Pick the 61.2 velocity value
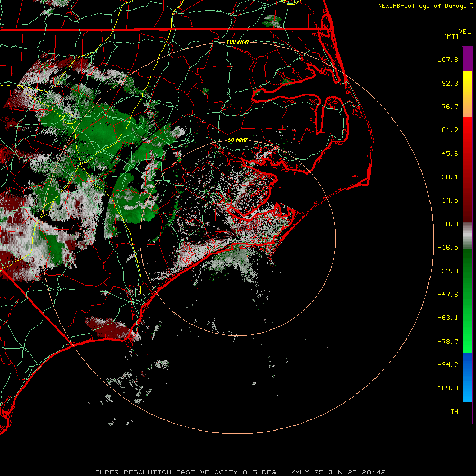The height and width of the screenshot is (476, 476). click(x=450, y=130)
